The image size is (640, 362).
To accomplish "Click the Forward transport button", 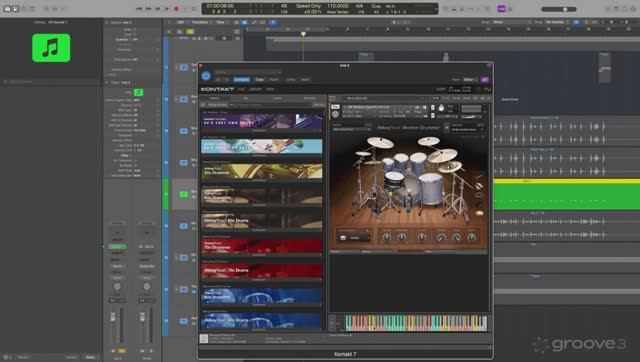I will click(148, 9).
